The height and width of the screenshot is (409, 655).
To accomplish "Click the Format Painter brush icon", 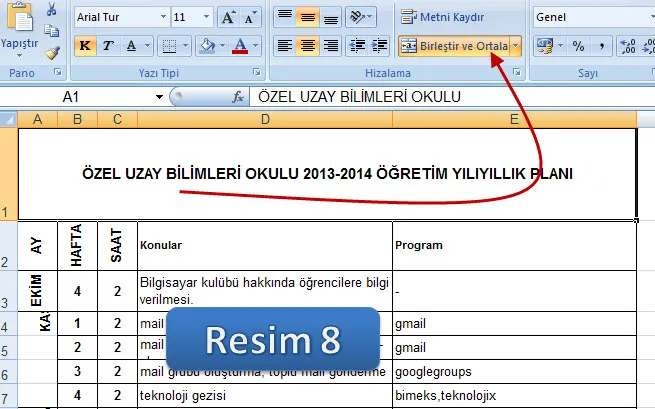I will [52, 53].
